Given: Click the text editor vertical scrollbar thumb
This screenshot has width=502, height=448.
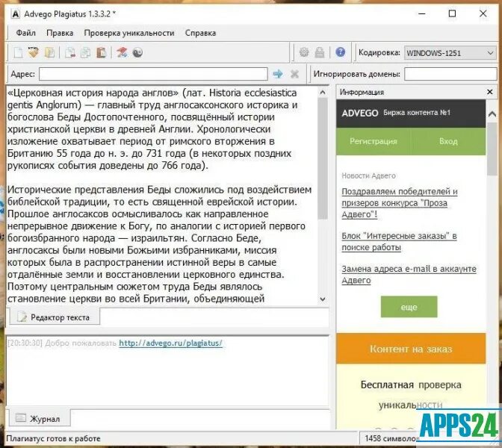Looking at the screenshot, I should pyautogui.click(x=323, y=158).
